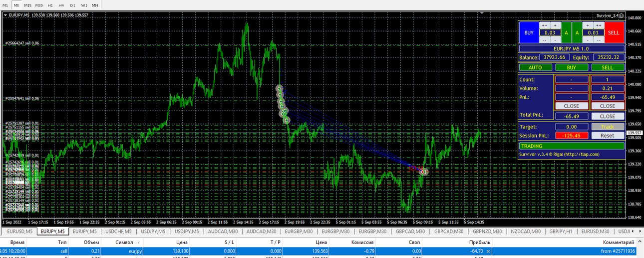Switch chart to H1 timeframe
The height and width of the screenshot is (258, 644).
[x=50, y=5]
